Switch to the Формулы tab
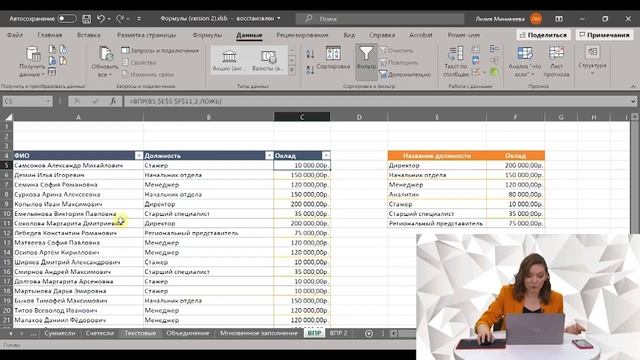Screen dimensions: 640x360 point(207,35)
